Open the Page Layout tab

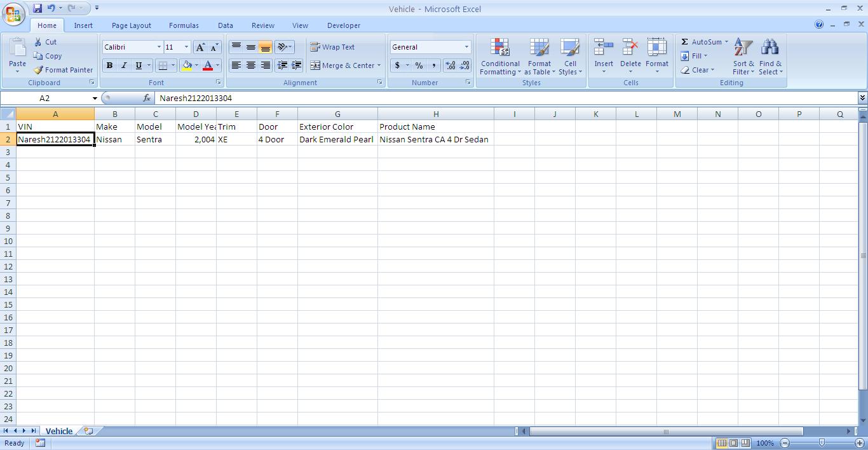132,25
